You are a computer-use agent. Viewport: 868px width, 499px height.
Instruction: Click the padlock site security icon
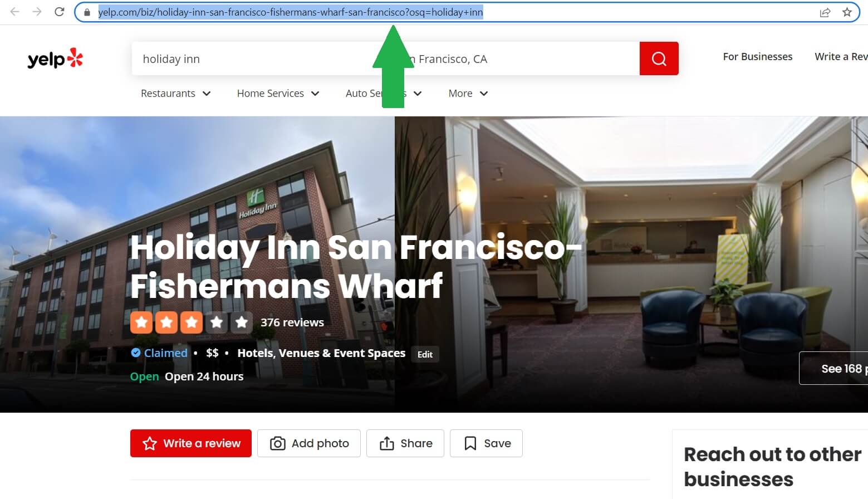tap(87, 12)
